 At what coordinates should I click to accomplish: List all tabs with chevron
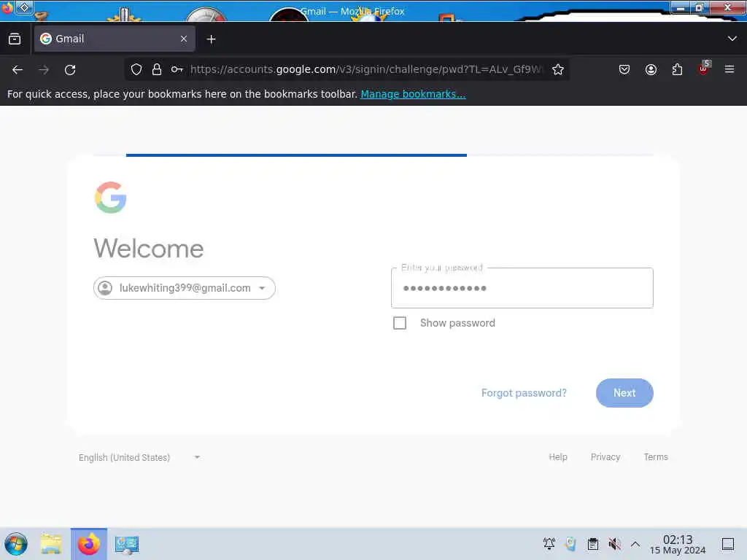pyautogui.click(x=732, y=39)
